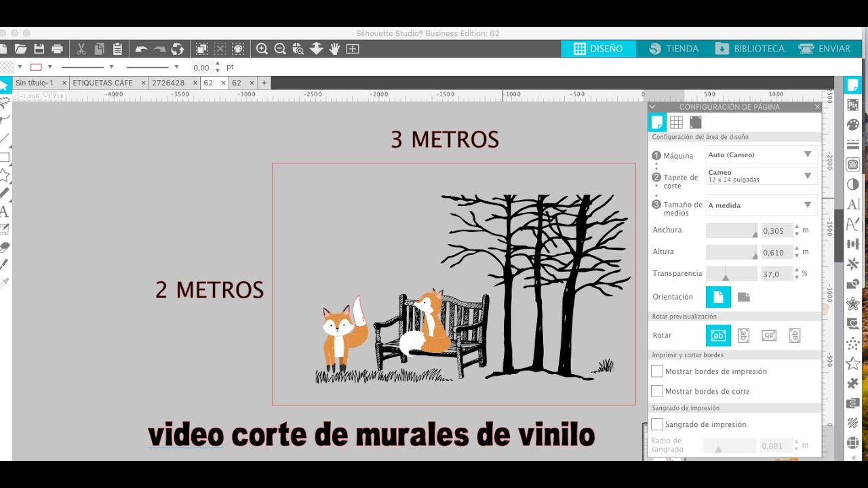Click the Altura value field 0,610

776,252
